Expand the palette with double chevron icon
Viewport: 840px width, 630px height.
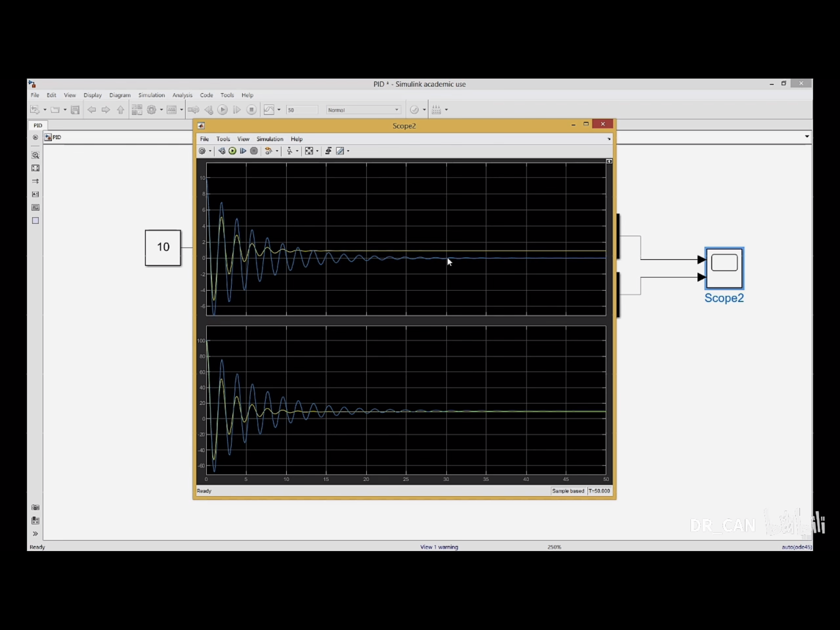click(x=36, y=534)
